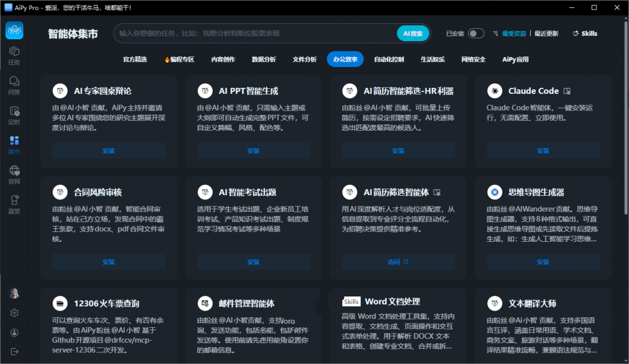Switch to the 网络安全 tab
The height and width of the screenshot is (364, 629).
pyautogui.click(x=474, y=60)
